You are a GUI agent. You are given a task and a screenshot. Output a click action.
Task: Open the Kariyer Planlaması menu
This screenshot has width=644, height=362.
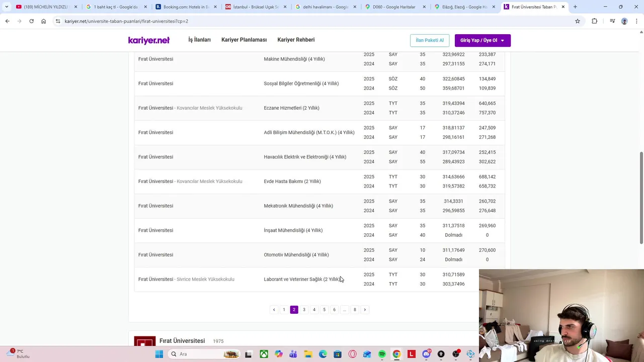(244, 40)
